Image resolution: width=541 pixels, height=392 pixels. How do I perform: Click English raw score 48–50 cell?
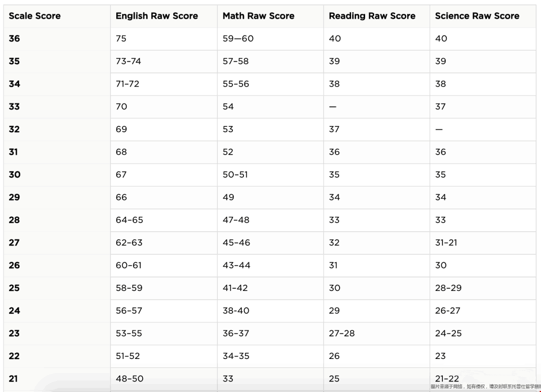129,378
